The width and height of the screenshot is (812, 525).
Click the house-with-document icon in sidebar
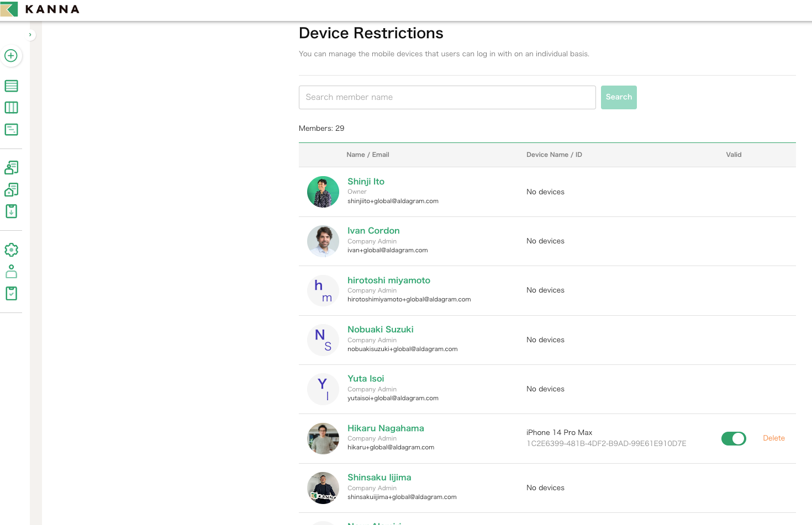[11, 189]
